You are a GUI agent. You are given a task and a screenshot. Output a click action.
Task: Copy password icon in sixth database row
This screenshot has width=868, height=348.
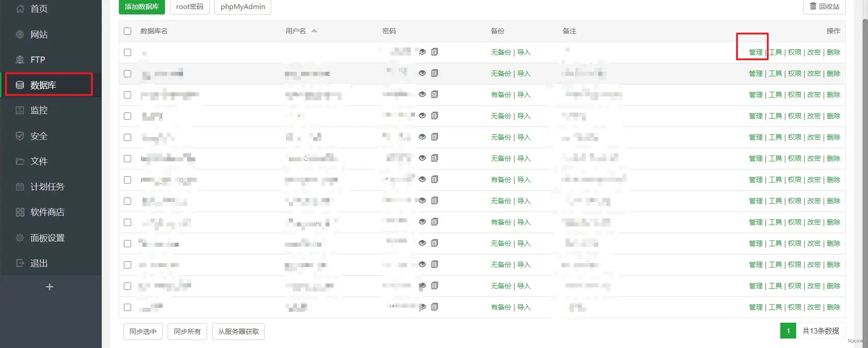point(434,158)
